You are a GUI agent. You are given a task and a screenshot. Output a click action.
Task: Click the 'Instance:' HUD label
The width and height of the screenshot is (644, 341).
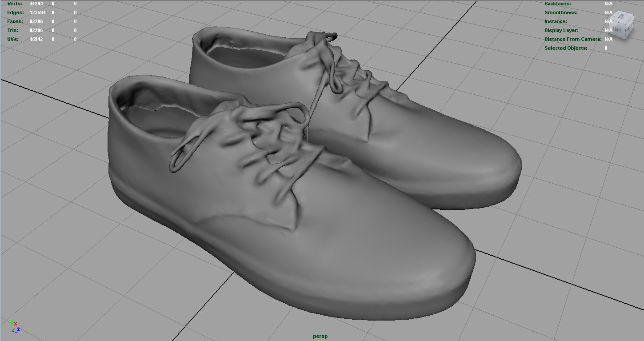[556, 21]
